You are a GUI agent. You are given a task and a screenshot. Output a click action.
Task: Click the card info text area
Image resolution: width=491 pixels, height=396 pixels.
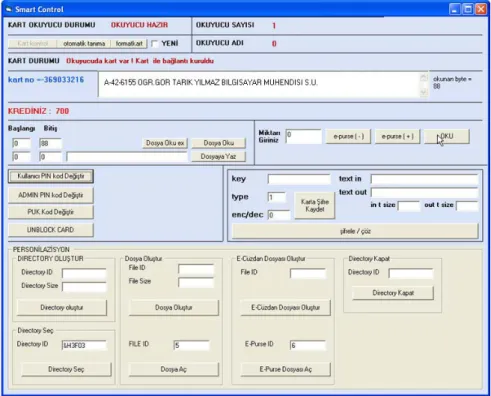pyautogui.click(x=259, y=85)
